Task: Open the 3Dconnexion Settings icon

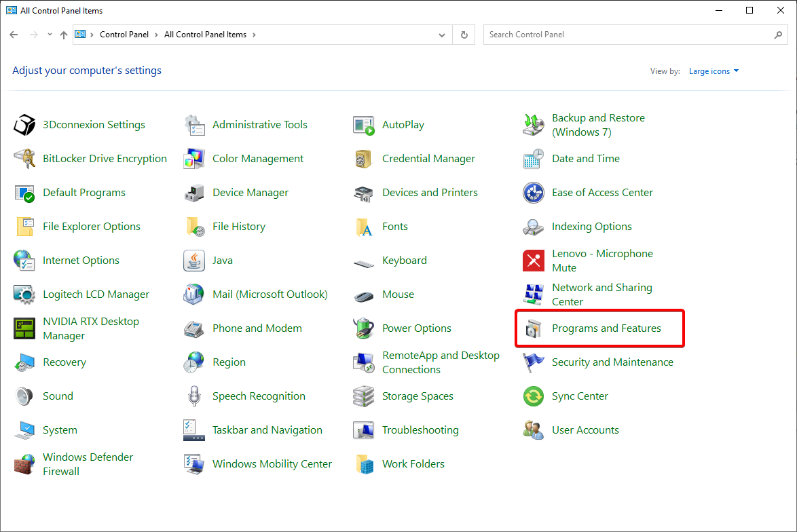Action: click(24, 125)
